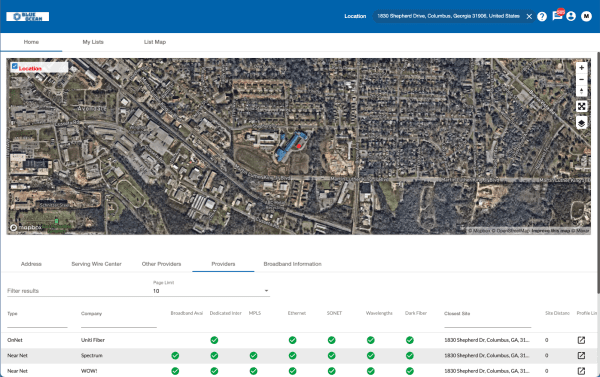Switch to the Broadband Information tab

(x=292, y=264)
